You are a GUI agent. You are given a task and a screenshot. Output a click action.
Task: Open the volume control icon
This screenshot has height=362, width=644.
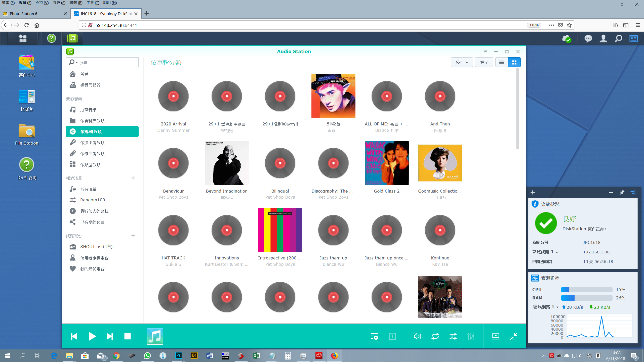(417, 336)
